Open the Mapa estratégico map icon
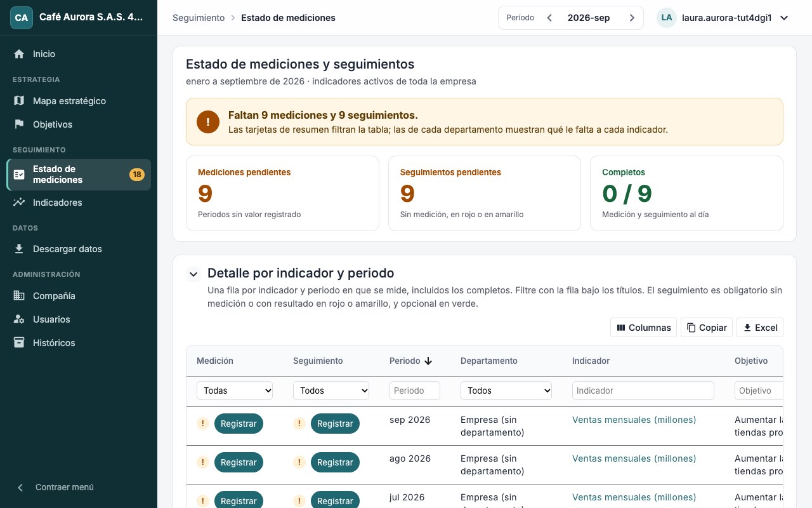Image resolution: width=812 pixels, height=508 pixels. pos(19,101)
